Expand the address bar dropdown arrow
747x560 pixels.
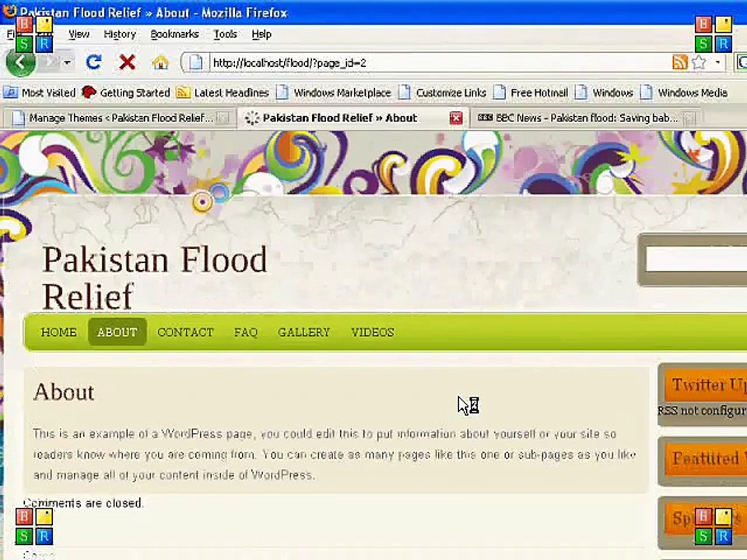717,62
